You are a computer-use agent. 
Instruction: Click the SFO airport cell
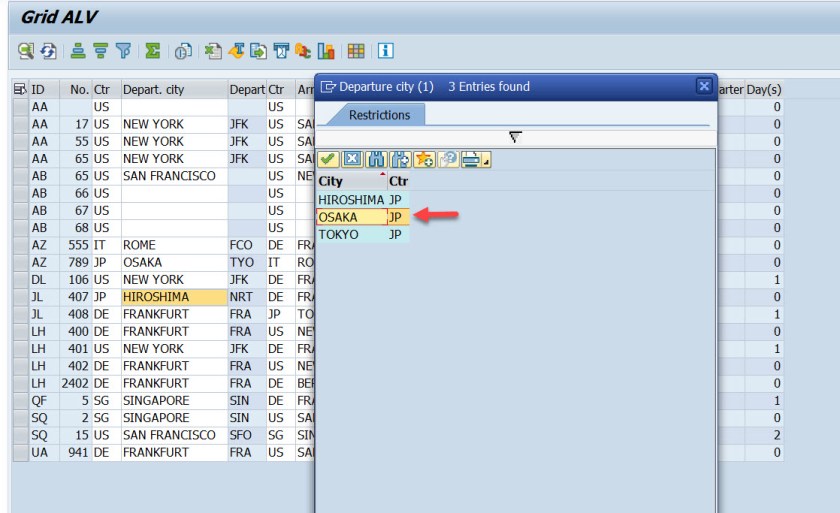coord(247,435)
